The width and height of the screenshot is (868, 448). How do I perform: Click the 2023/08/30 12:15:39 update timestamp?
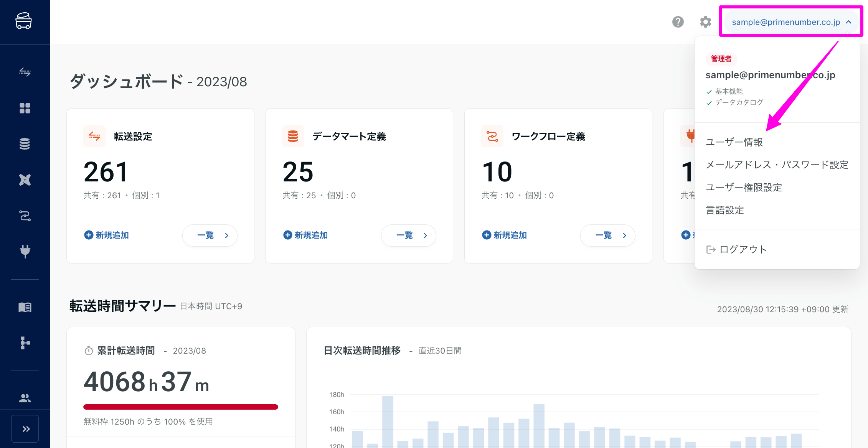pos(782,309)
